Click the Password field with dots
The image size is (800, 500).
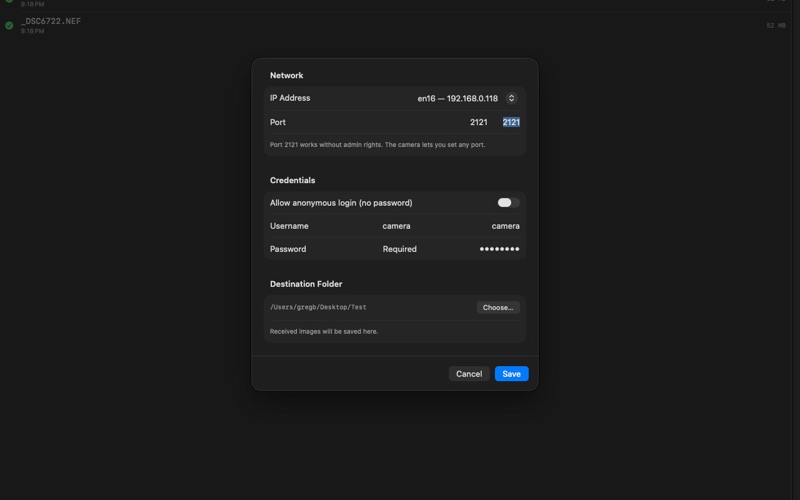click(499, 249)
